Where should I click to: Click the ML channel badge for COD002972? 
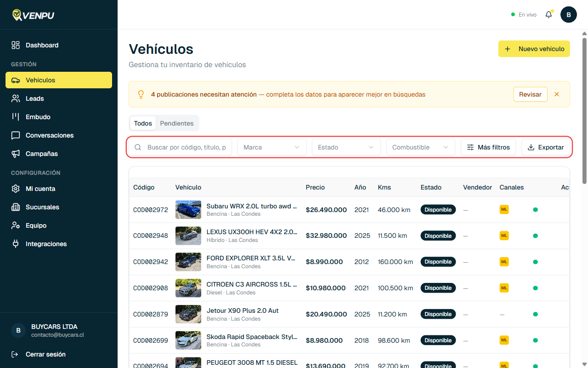[x=504, y=209]
